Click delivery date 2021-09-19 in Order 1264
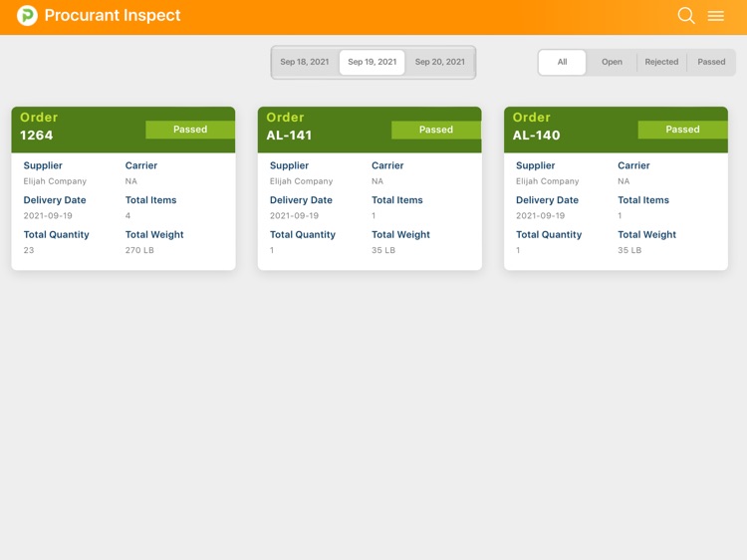 coord(48,216)
